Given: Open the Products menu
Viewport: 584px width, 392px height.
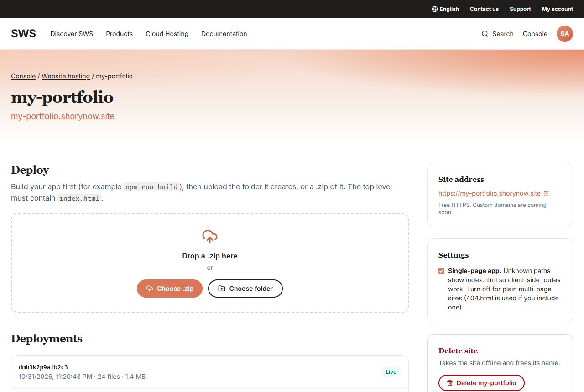Looking at the screenshot, I should (120, 34).
